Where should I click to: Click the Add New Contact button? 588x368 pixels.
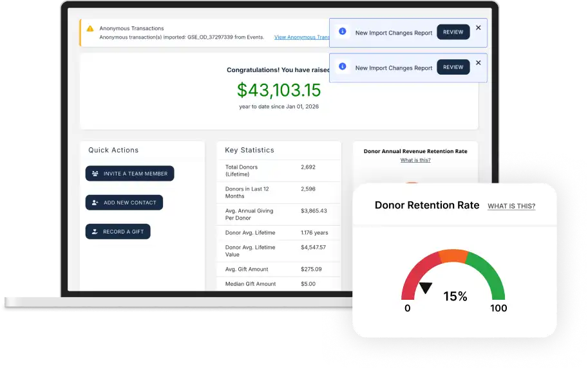pyautogui.click(x=124, y=203)
